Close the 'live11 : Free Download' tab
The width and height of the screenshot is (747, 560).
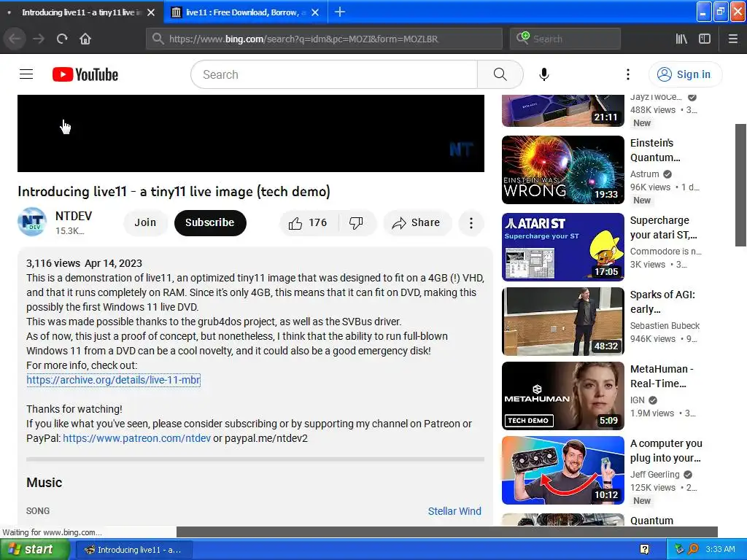(x=315, y=12)
